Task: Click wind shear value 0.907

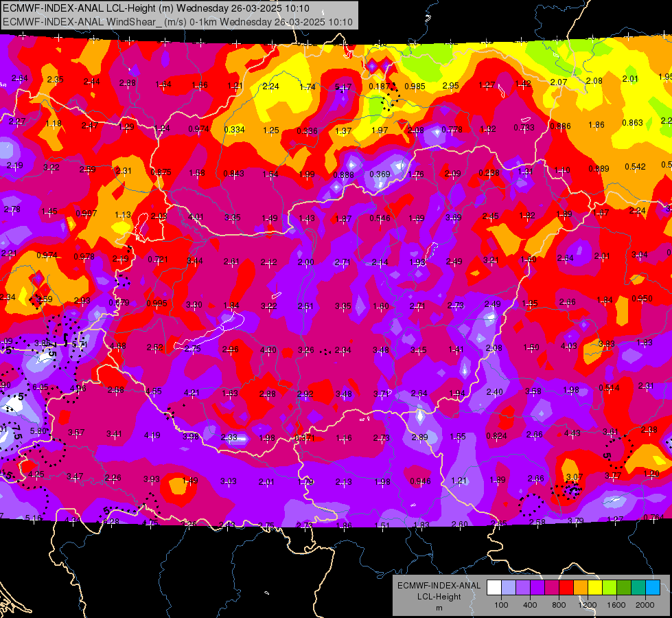Action: [86, 213]
